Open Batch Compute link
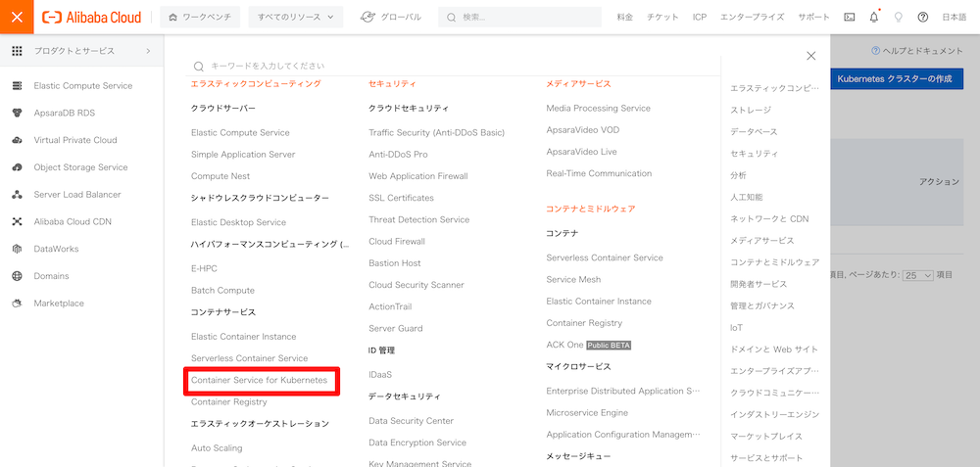The width and height of the screenshot is (980, 467). click(222, 291)
